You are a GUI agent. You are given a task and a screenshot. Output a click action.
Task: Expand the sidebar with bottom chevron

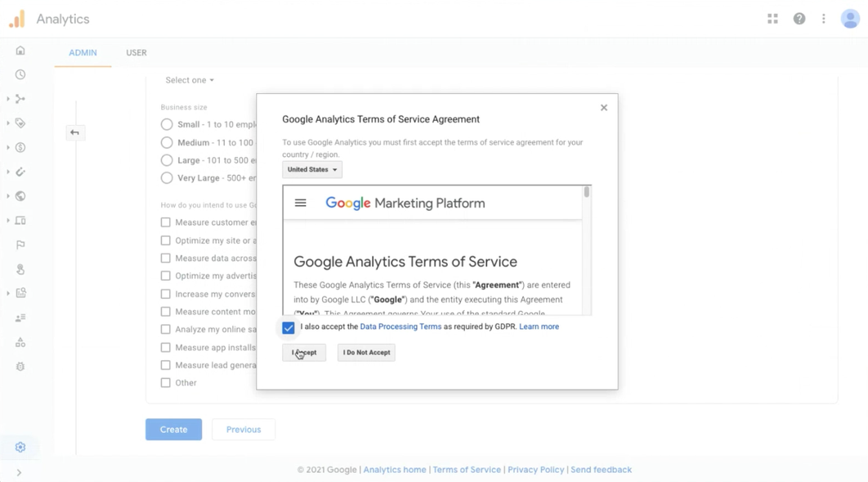coord(19,472)
